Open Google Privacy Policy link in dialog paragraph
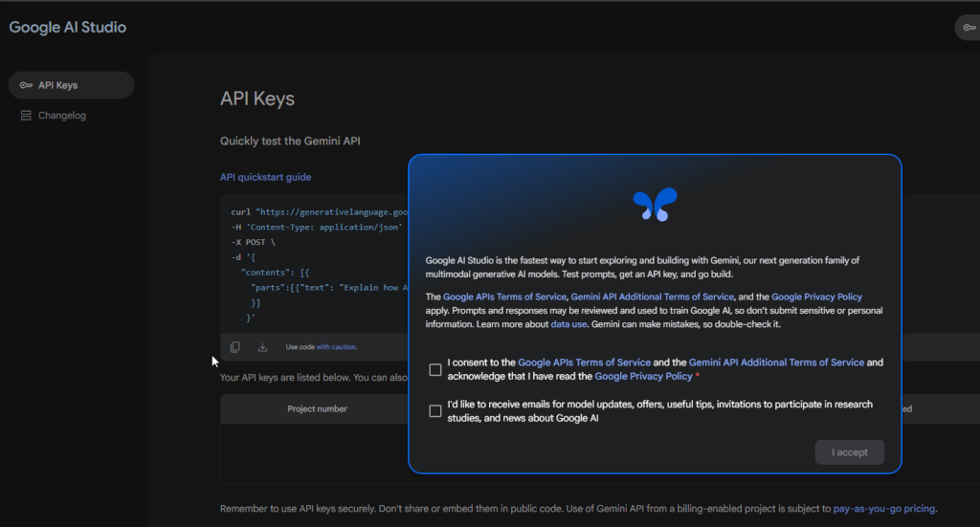This screenshot has width=980, height=527. point(816,297)
